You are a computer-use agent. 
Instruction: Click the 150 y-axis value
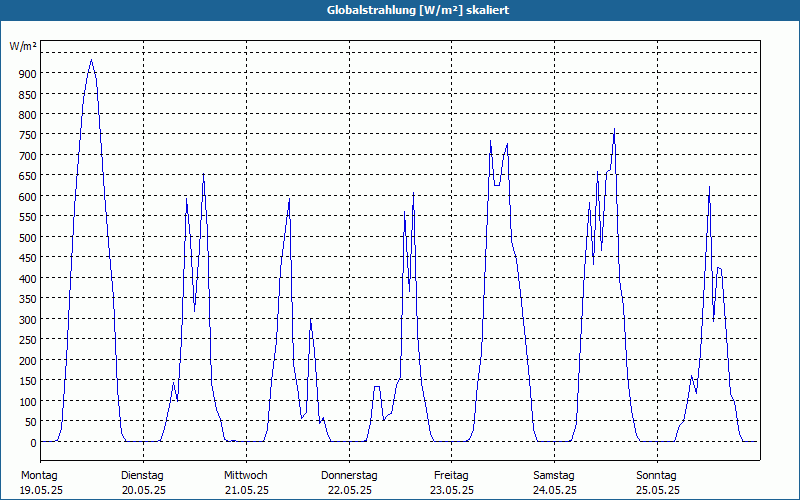tap(28, 381)
